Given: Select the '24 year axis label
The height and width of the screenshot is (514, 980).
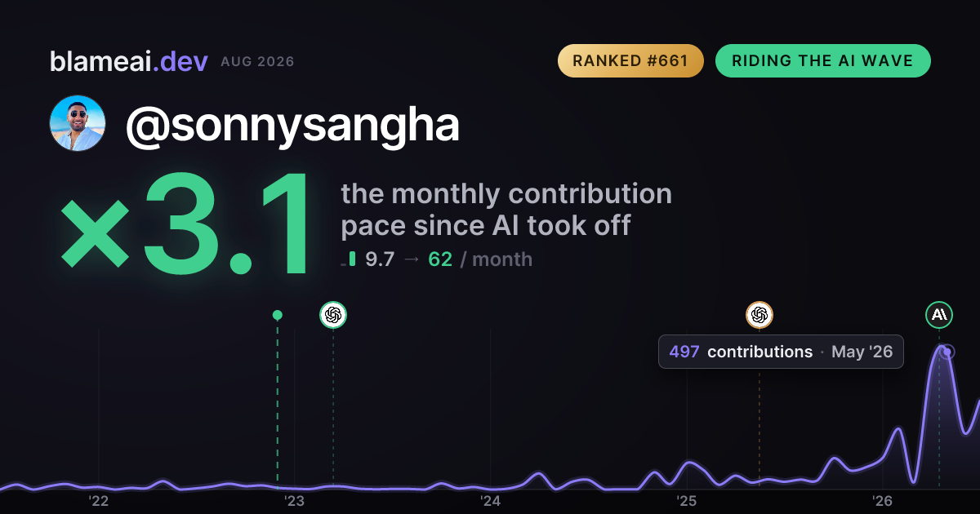Looking at the screenshot, I should pos(490,501).
